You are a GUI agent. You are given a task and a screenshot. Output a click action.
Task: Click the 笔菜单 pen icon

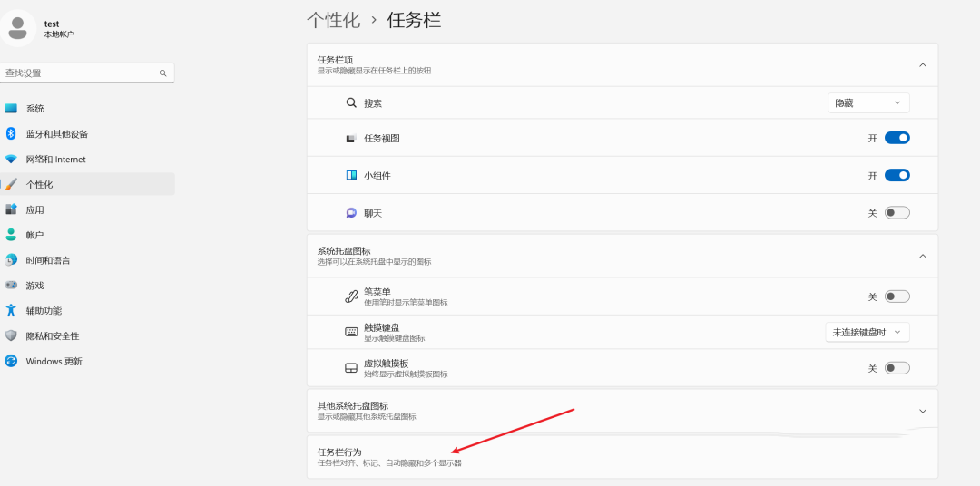click(351, 296)
